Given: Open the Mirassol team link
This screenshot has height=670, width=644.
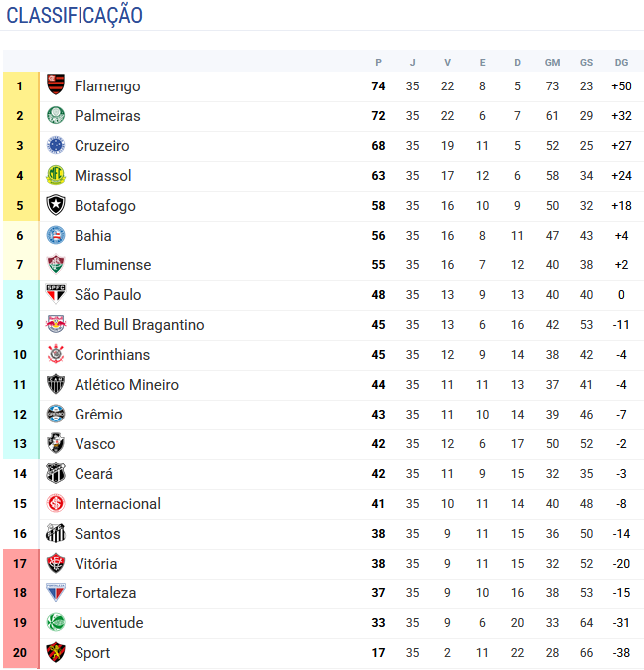Looking at the screenshot, I should [x=102, y=176].
